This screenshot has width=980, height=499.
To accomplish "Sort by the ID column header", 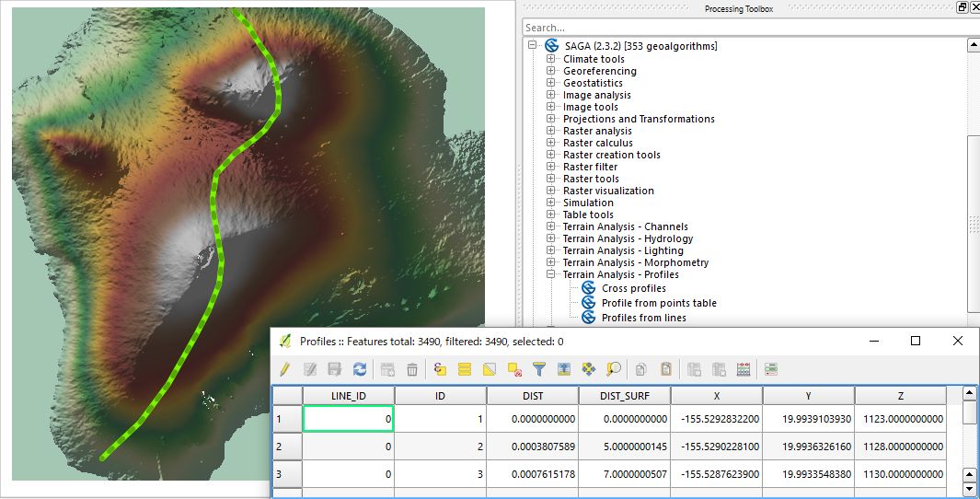I will (x=441, y=396).
